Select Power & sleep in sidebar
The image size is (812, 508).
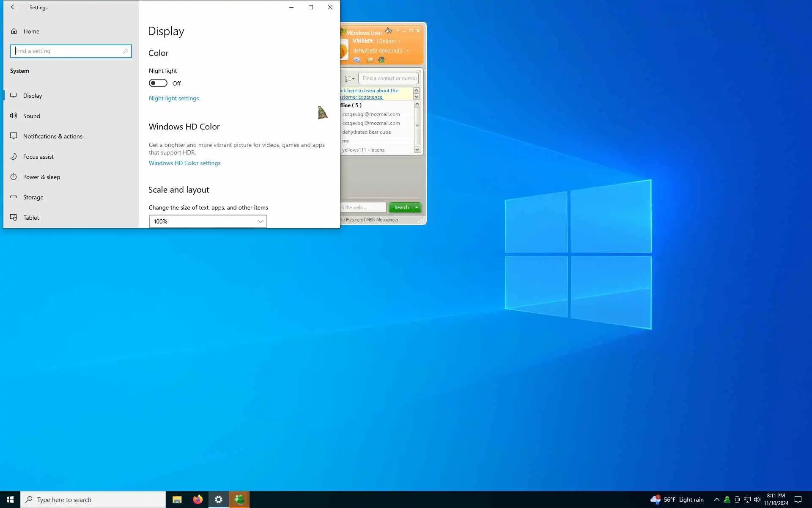pos(41,177)
